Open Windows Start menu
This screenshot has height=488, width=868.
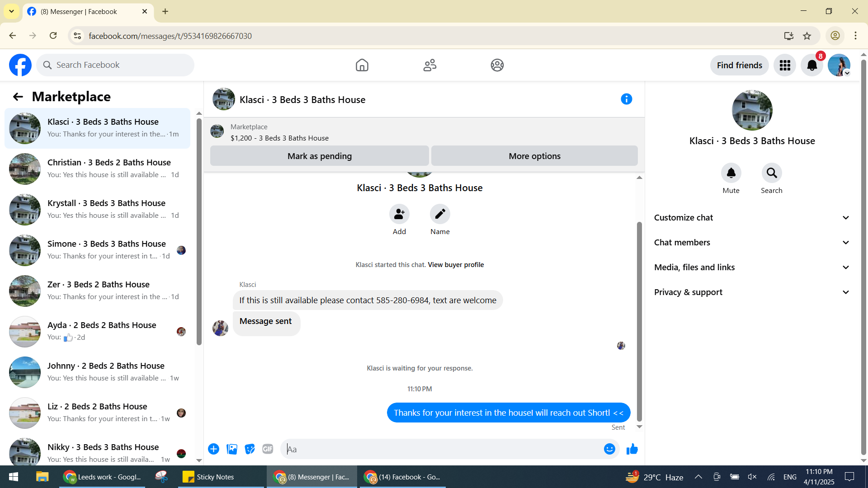[14, 477]
